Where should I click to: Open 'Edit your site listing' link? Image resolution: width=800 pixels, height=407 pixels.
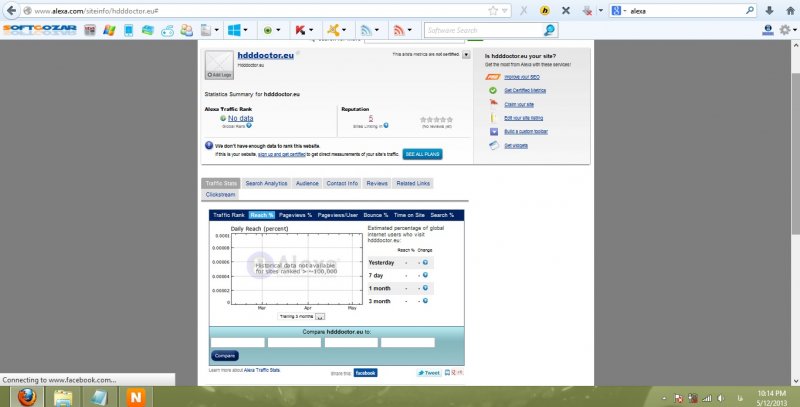point(523,118)
